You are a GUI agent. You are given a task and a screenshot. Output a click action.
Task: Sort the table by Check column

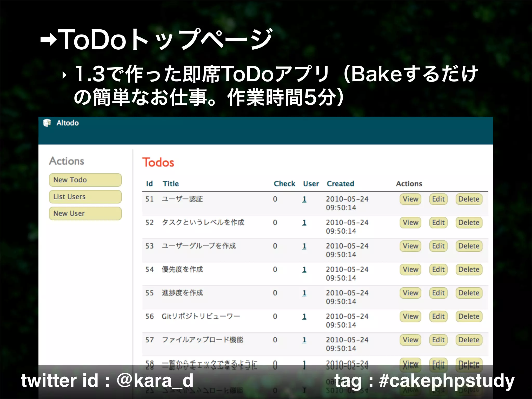tap(284, 184)
